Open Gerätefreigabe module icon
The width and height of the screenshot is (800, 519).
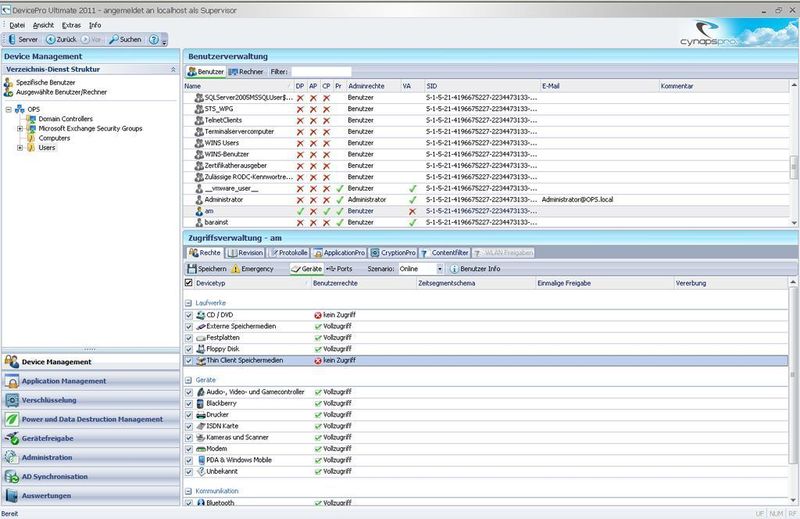pos(11,438)
